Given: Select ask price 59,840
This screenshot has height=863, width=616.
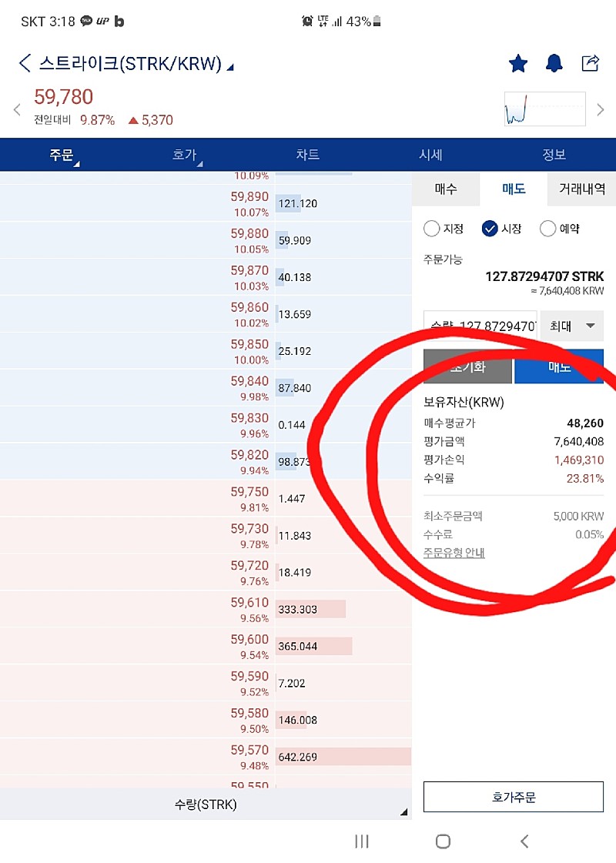Looking at the screenshot, I should pos(249,381).
